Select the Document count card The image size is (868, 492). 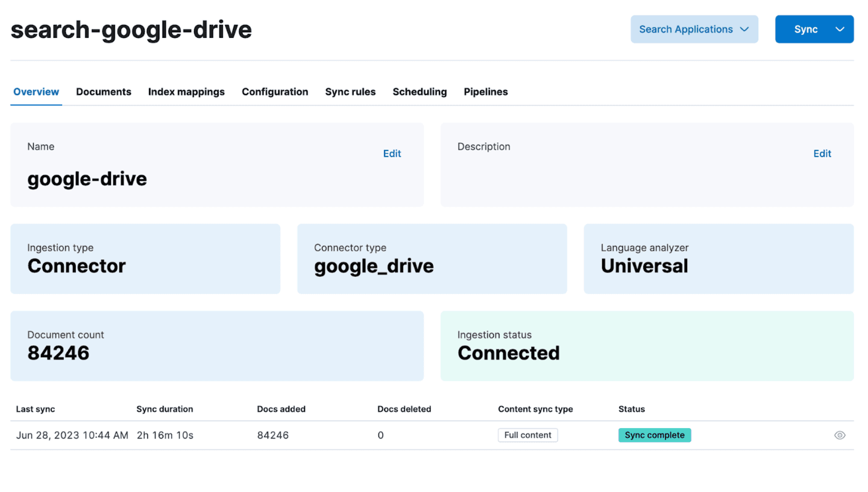tap(217, 346)
